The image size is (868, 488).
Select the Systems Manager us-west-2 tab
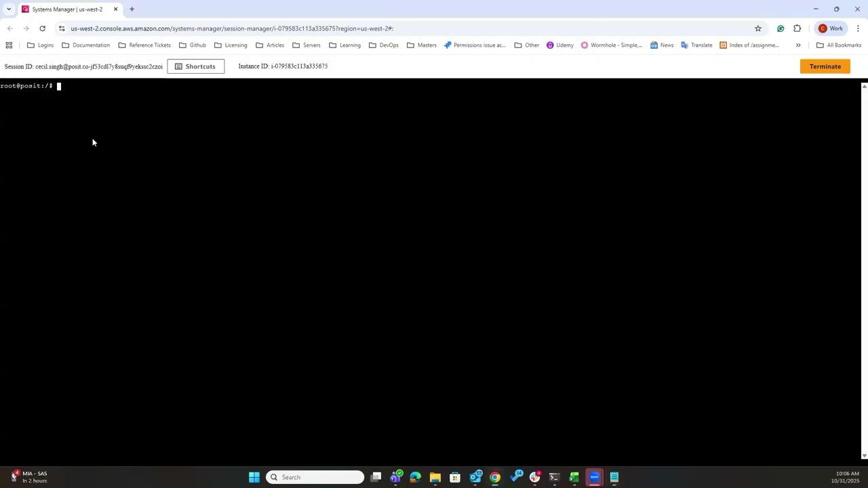coord(67,9)
